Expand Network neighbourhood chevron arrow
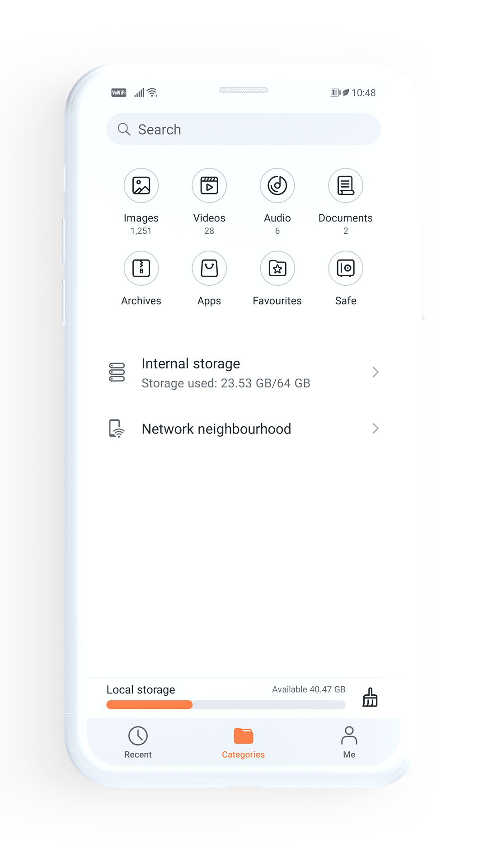Screen dimensions: 488x868 [375, 429]
